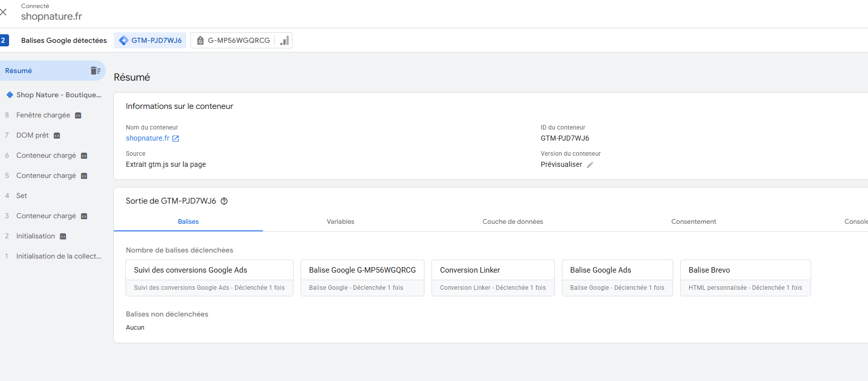Open the Couche de données tab

coord(513,222)
